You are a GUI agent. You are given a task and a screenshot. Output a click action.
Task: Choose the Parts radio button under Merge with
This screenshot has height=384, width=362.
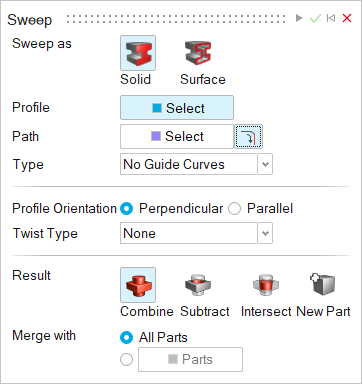click(x=126, y=360)
